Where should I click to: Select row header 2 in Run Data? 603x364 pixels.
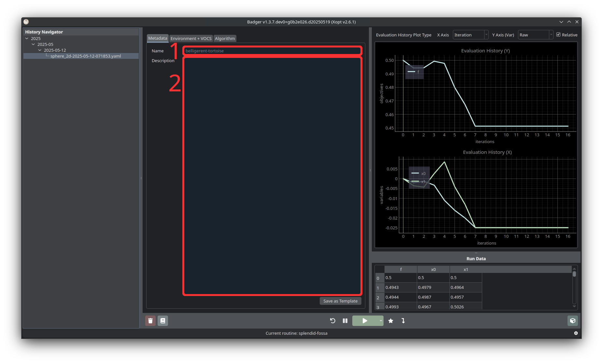pyautogui.click(x=379, y=297)
